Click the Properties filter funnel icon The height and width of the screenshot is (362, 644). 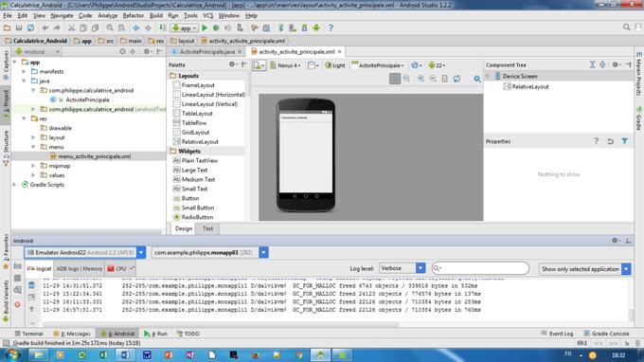click(x=625, y=141)
